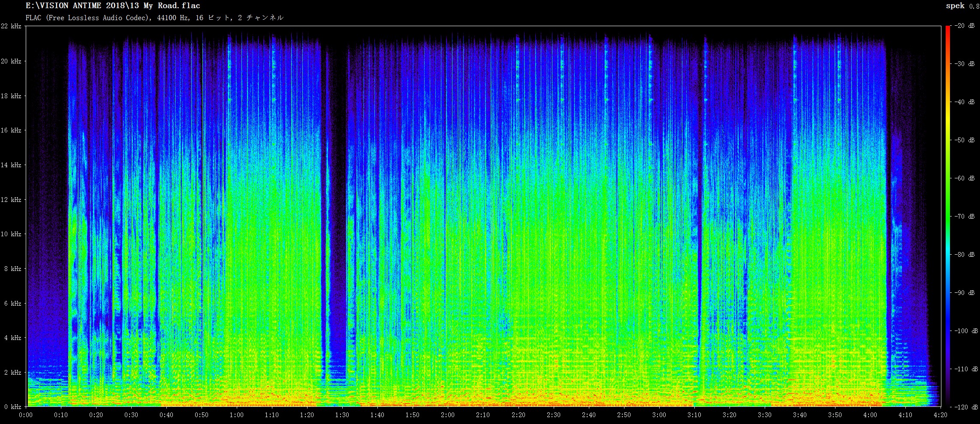Click the dB color gradient legend bar

pos(948,216)
